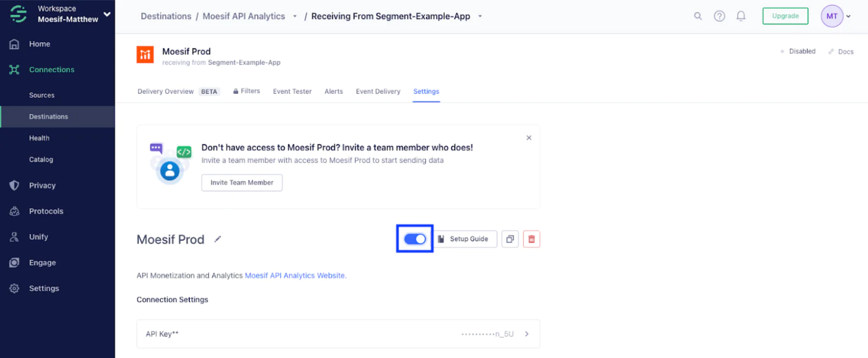Open the Moesif API Analytics breadcrumb dropdown
Screen dimensions: 868x358
295,16
